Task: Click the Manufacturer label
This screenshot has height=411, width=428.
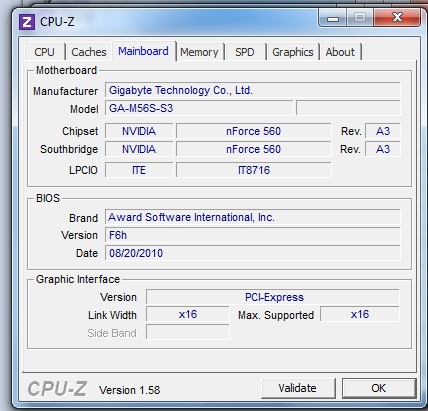Action: point(65,91)
